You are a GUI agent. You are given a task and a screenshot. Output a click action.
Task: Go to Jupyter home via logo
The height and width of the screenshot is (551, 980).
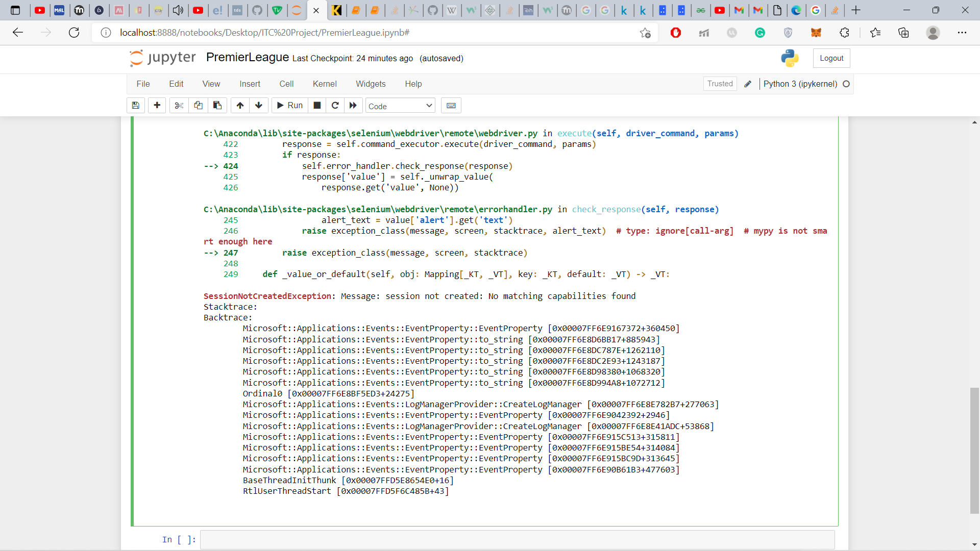(163, 58)
